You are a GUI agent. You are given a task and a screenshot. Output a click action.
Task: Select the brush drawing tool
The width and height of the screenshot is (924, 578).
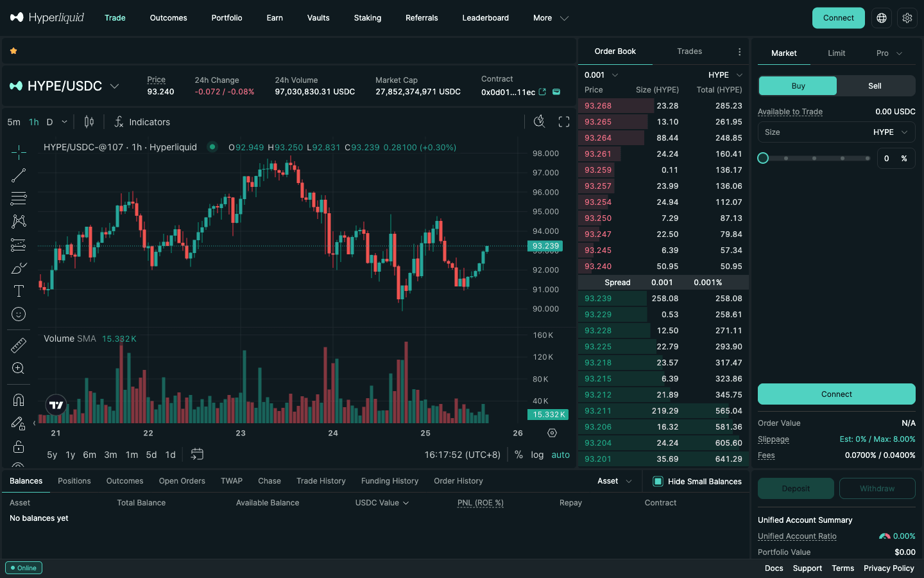[x=19, y=268]
